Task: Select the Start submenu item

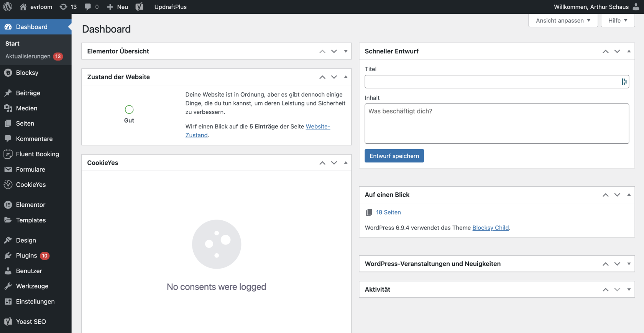Action: pyautogui.click(x=12, y=44)
